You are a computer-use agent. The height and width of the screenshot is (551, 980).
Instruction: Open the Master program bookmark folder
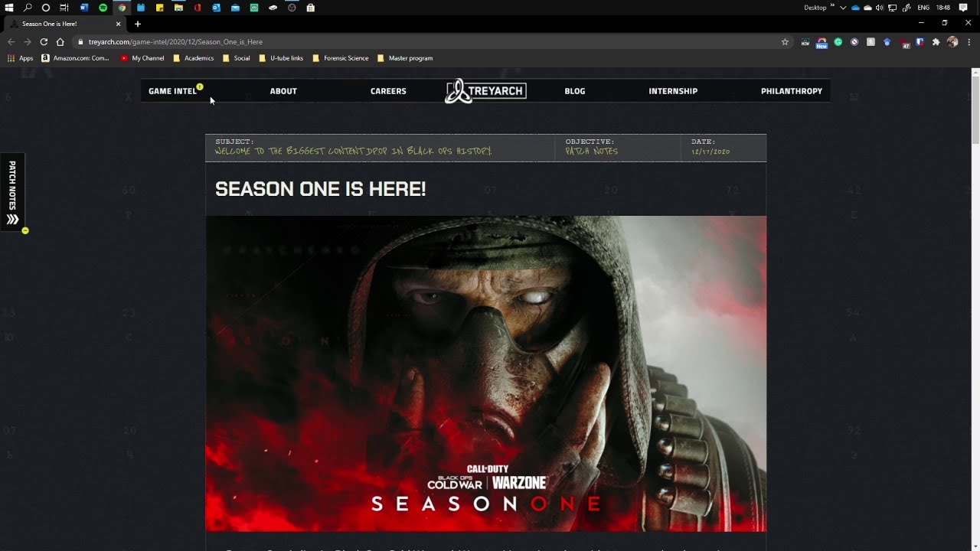click(x=404, y=58)
